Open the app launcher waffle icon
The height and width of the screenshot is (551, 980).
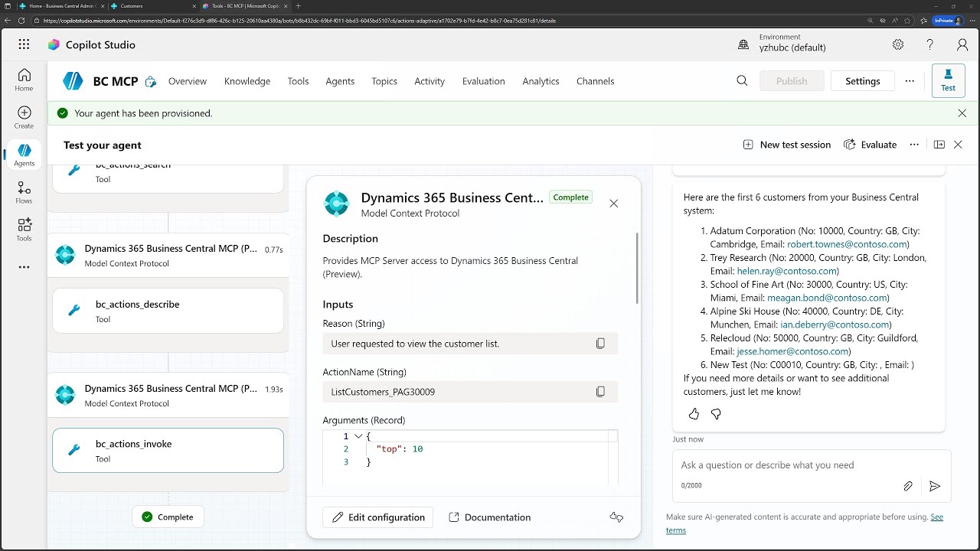point(24,44)
